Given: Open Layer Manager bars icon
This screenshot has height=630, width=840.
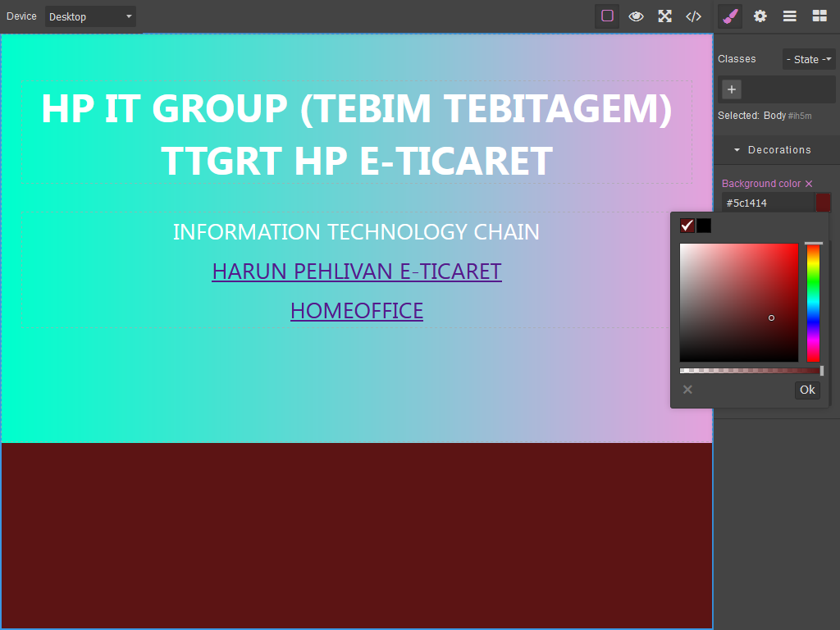Looking at the screenshot, I should click(x=790, y=16).
